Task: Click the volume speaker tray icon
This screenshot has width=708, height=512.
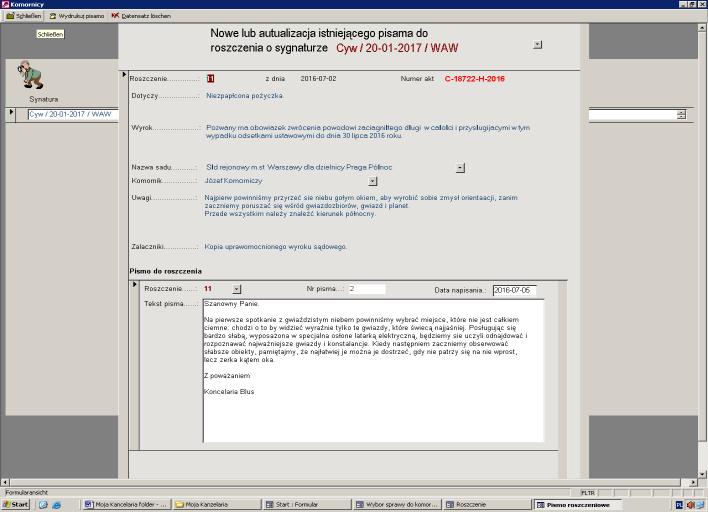Action: 690,505
